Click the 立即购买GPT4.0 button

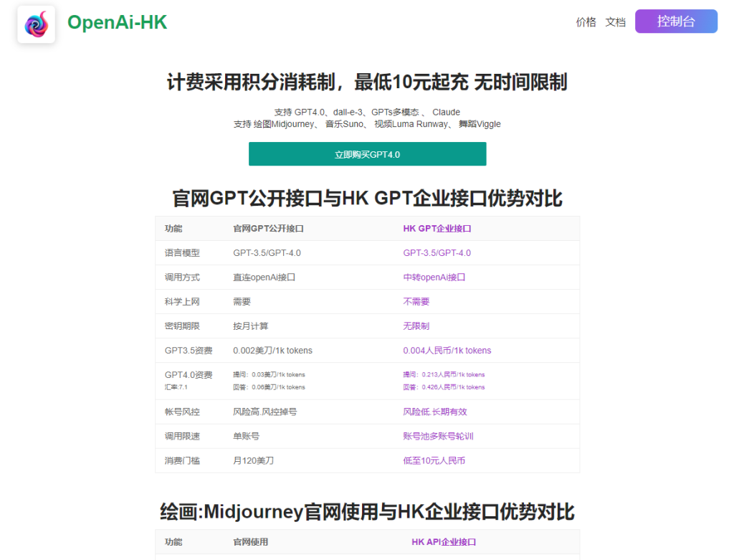367,154
